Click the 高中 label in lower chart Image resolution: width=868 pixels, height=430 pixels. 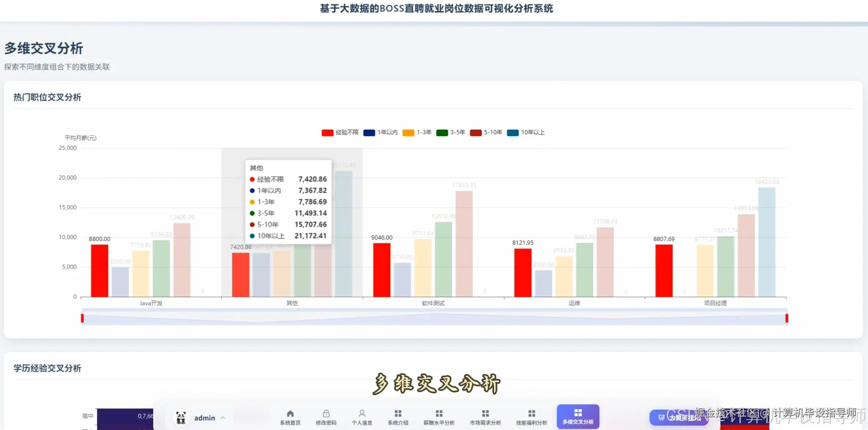pyautogui.click(x=88, y=416)
